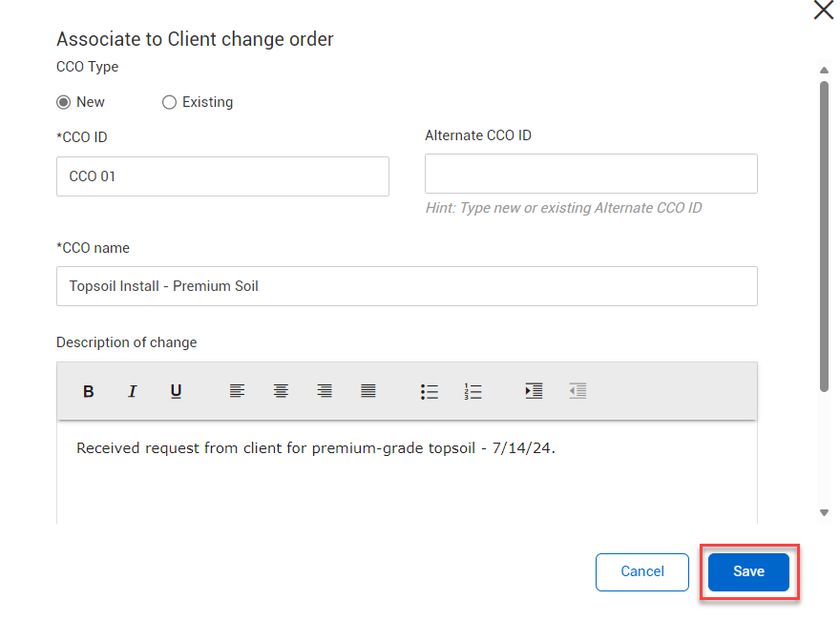
Task: Select the Existing CCO type radio button
Action: (x=169, y=102)
